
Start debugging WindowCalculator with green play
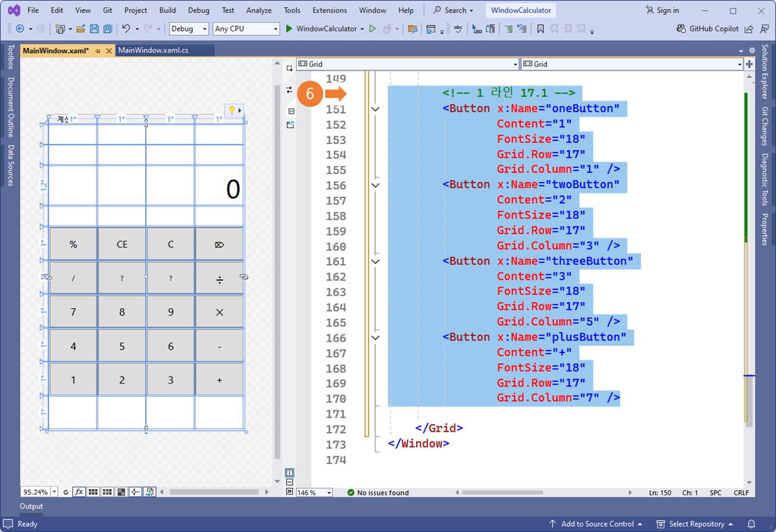(x=288, y=29)
